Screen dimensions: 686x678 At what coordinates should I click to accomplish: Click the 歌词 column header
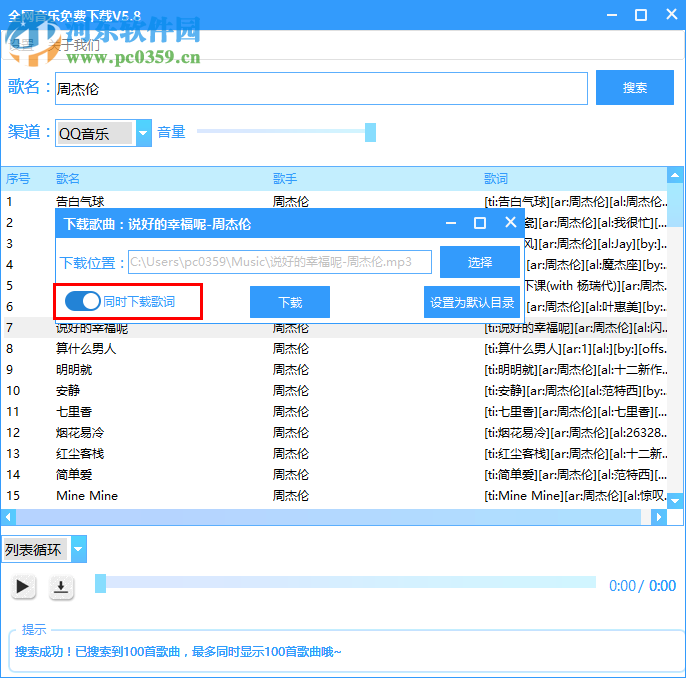point(496,178)
